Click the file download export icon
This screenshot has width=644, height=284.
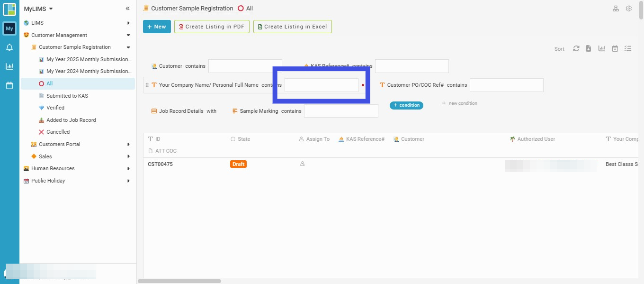pos(589,48)
